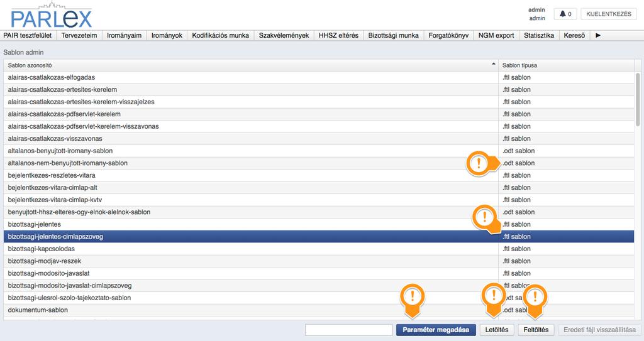The height and width of the screenshot is (341, 644).
Task: Open HHSZ eltérés menu
Action: [338, 35]
